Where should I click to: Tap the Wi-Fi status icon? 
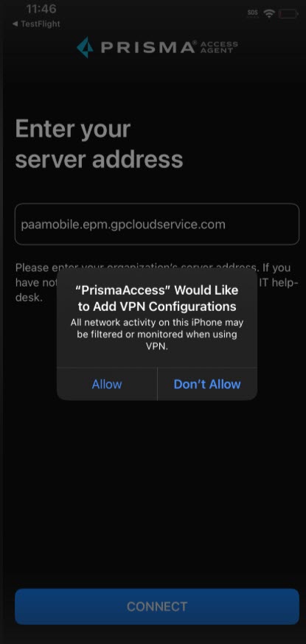click(269, 13)
